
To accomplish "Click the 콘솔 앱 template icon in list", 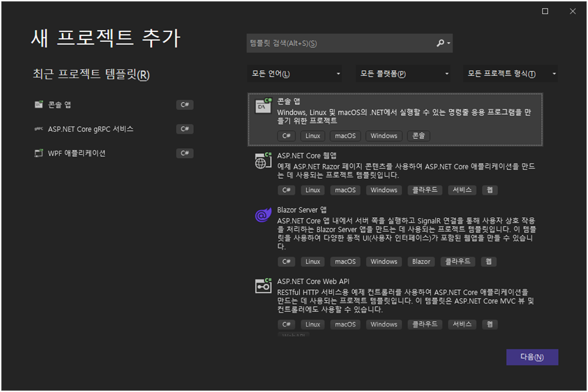I will pos(263,105).
